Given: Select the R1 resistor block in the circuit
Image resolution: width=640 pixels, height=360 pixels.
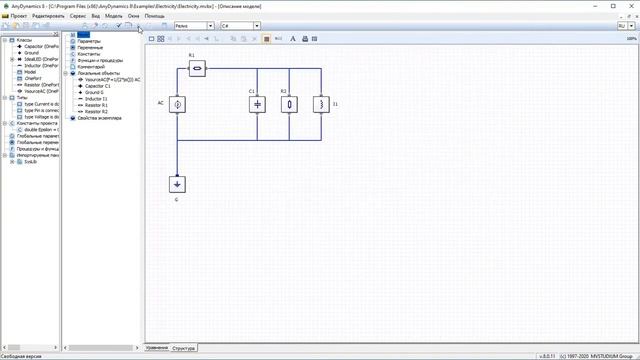Looking at the screenshot, I should pos(197,68).
